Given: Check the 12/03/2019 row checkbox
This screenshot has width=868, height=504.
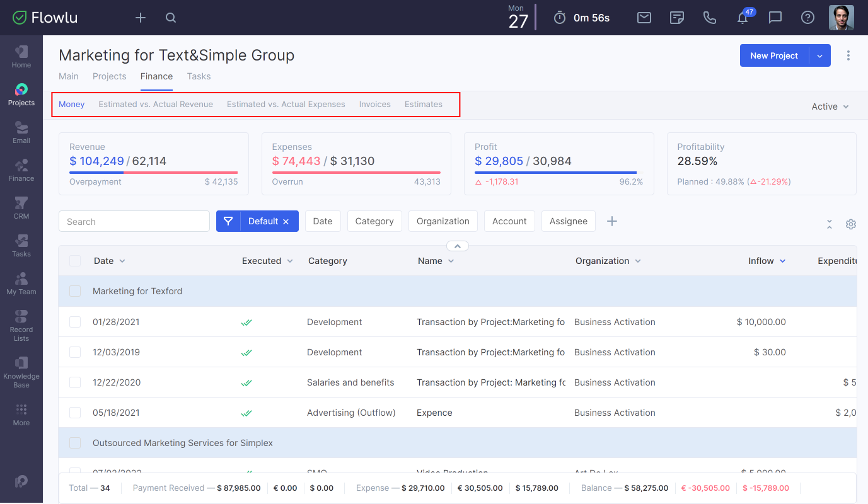Looking at the screenshot, I should pos(75,352).
